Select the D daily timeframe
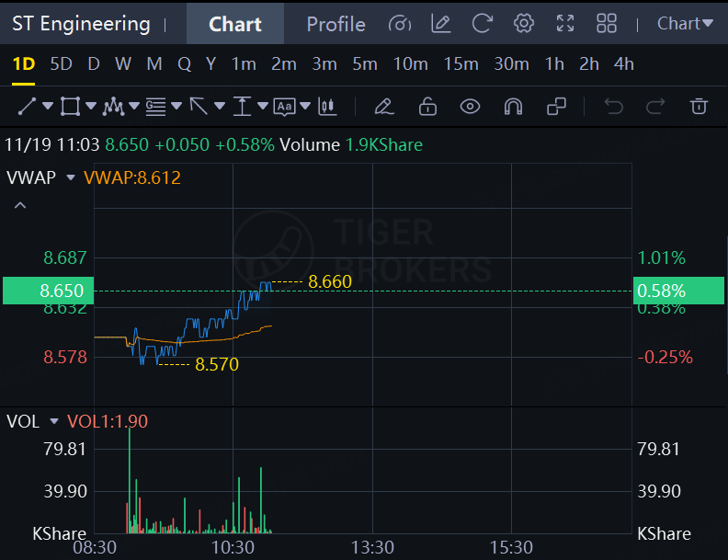 pos(94,64)
